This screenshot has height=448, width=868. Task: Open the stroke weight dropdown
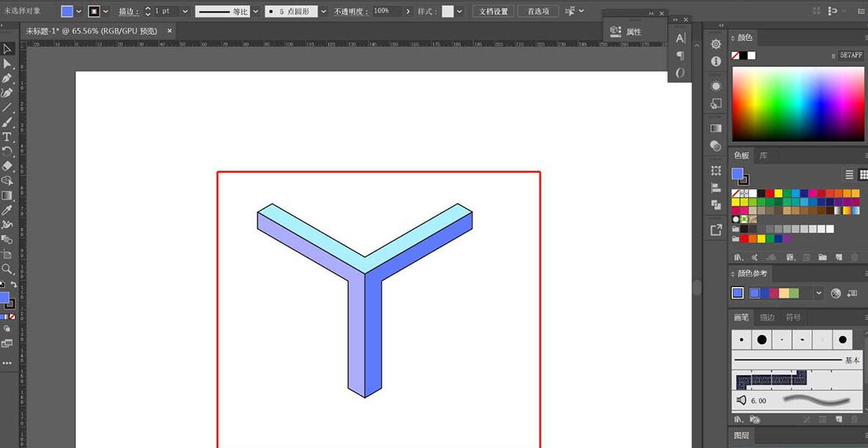pos(184,12)
